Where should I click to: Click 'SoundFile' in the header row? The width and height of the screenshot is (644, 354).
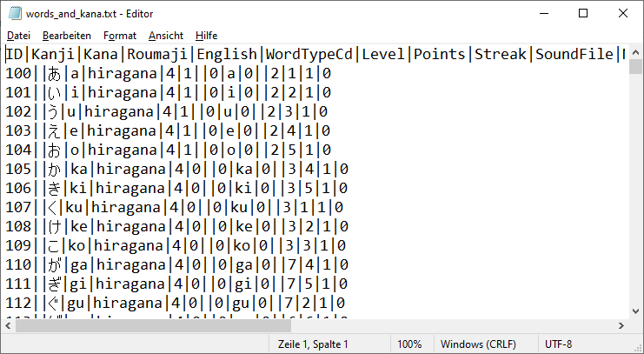point(574,54)
